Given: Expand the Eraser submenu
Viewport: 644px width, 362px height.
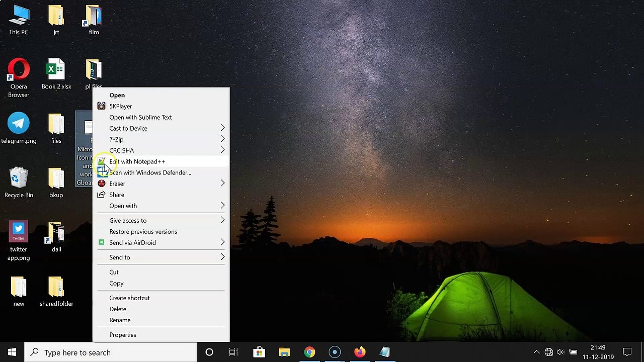Looking at the screenshot, I should [161, 184].
